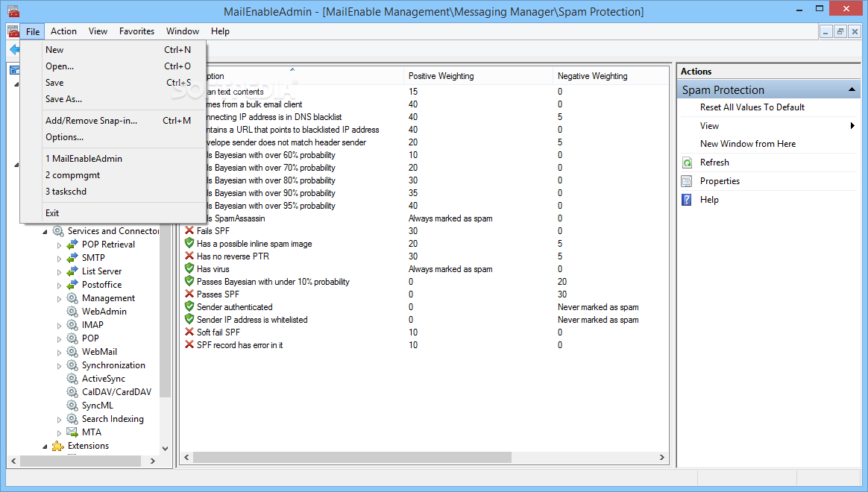Select the Synchronization tree item
Screen dimensions: 868x492
coord(113,365)
